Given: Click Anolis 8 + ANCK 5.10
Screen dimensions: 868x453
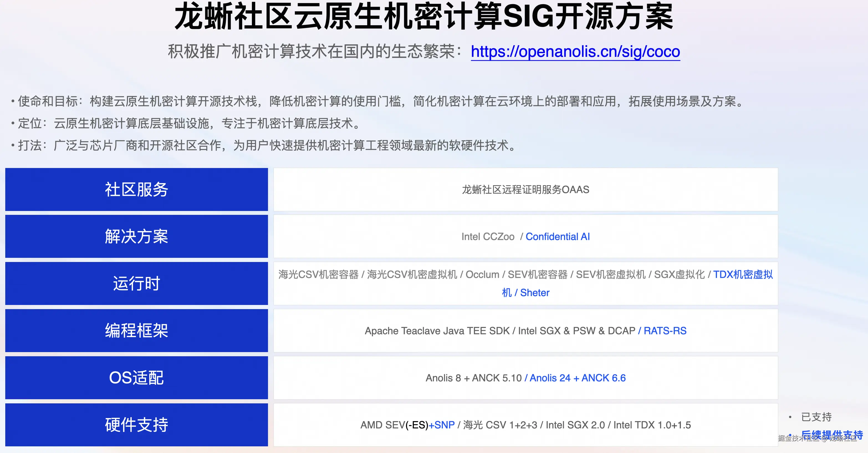Looking at the screenshot, I should pyautogui.click(x=473, y=378).
